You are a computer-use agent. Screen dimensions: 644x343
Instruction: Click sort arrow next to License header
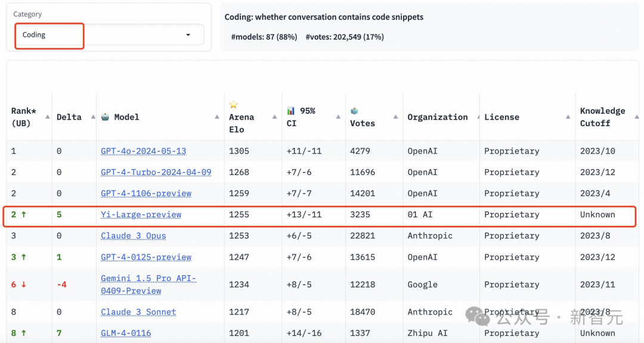[x=568, y=117]
